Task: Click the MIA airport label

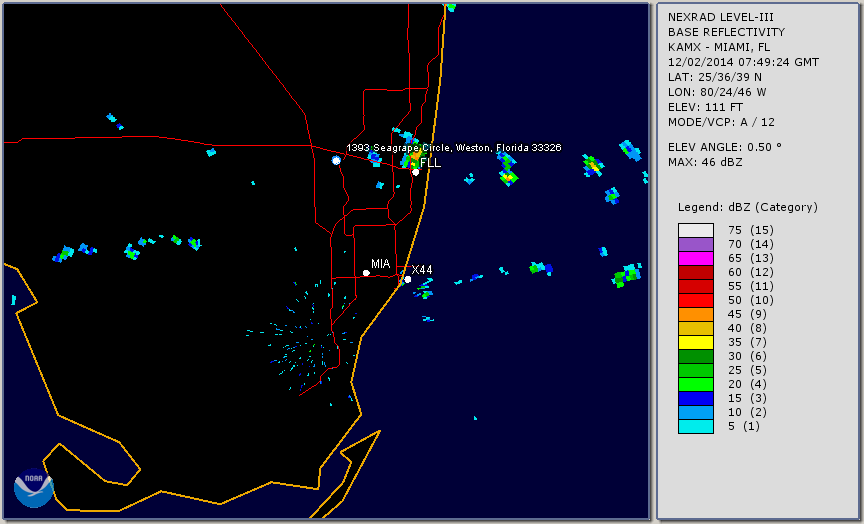Action: [x=380, y=264]
